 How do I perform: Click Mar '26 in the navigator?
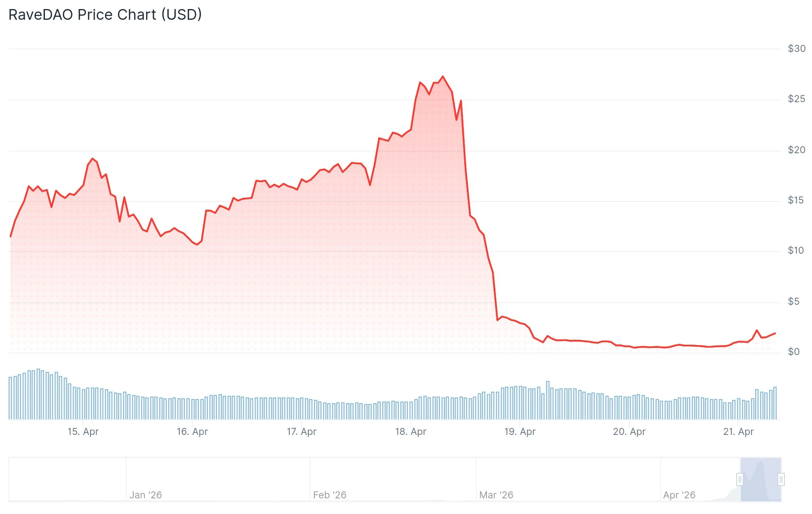coord(496,495)
